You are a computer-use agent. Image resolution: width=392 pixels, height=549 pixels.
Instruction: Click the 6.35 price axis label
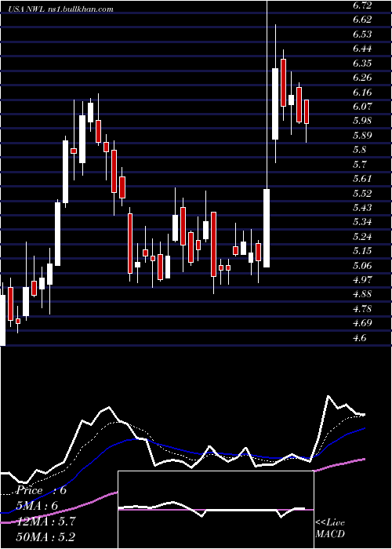tap(362, 64)
